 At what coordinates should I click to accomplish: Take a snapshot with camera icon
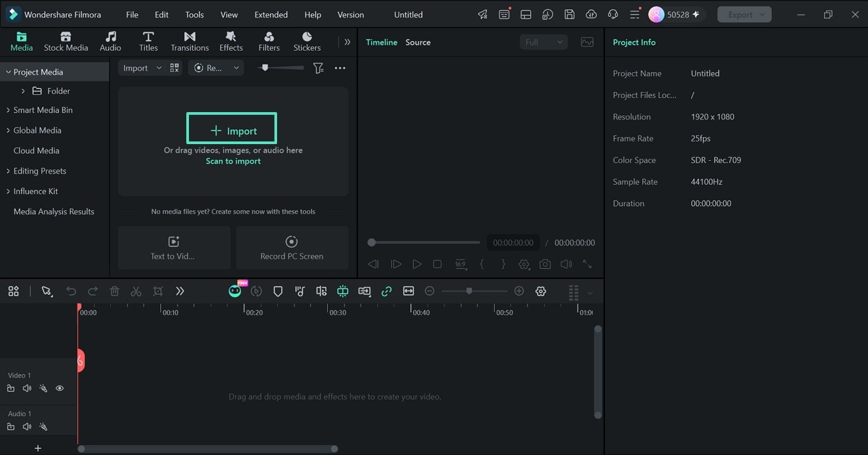pyautogui.click(x=546, y=264)
